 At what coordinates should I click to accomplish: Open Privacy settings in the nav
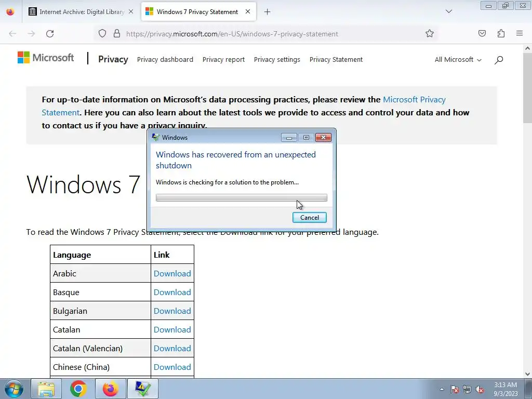pos(277,60)
